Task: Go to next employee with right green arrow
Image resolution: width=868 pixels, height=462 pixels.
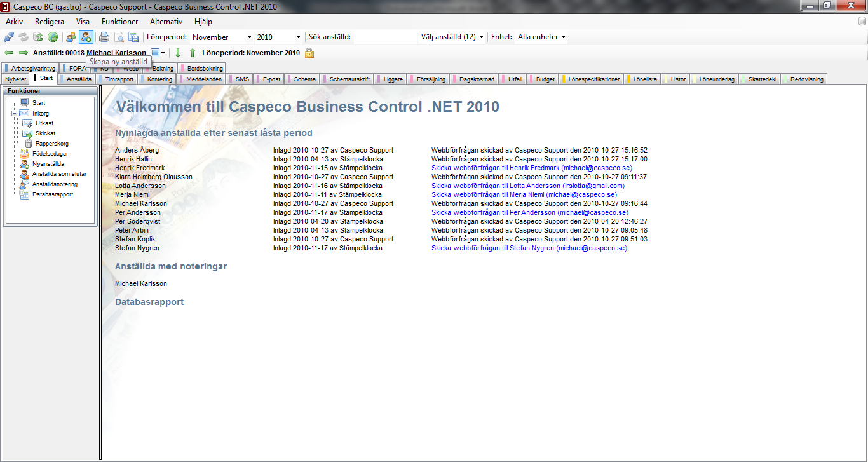Action: (24, 53)
